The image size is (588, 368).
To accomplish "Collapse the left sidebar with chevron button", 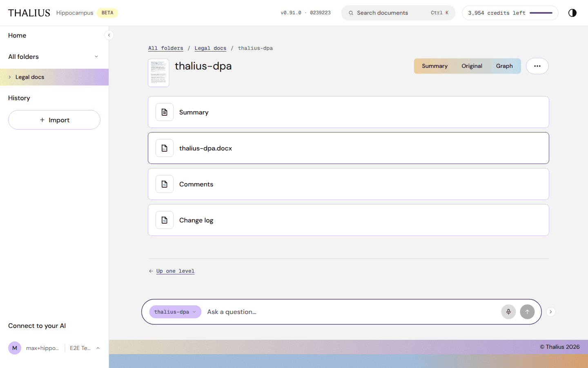I will [109, 35].
